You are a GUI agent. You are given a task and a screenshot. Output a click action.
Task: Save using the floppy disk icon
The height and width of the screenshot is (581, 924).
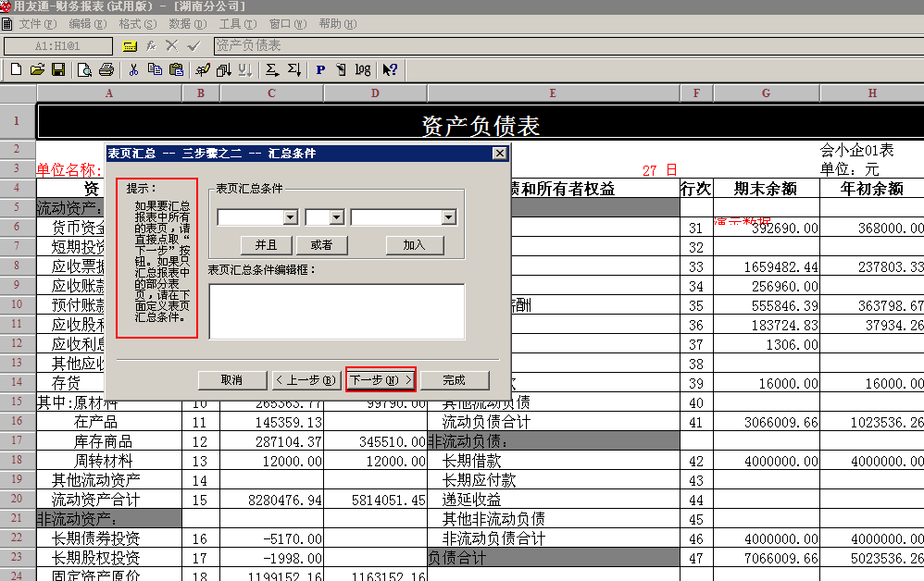[57, 69]
